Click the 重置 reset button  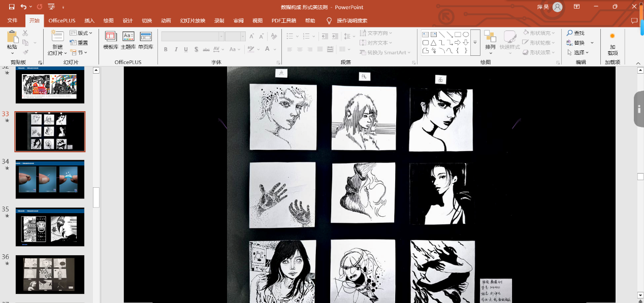tap(79, 43)
